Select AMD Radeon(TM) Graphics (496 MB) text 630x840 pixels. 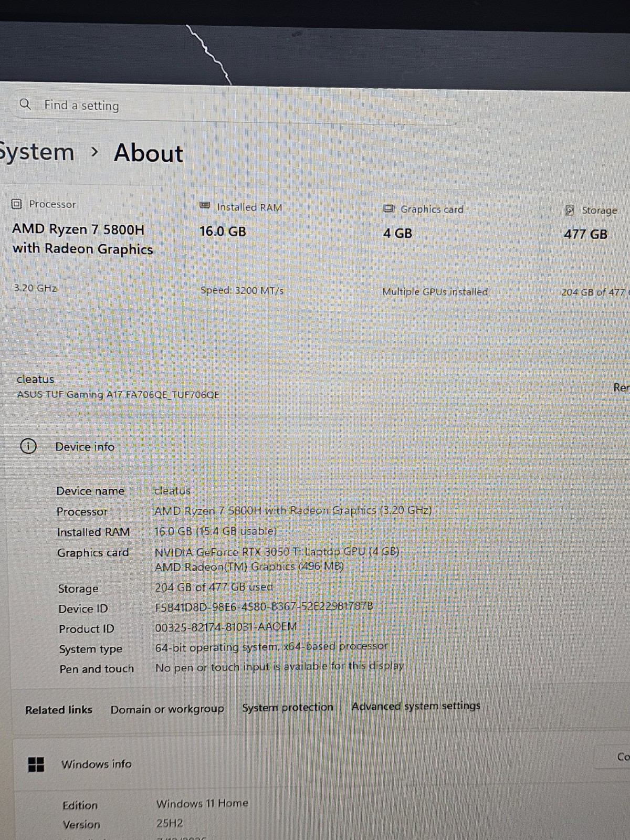tap(249, 566)
